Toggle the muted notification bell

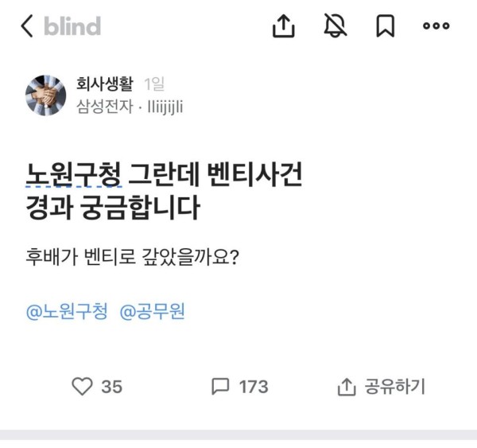(335, 26)
